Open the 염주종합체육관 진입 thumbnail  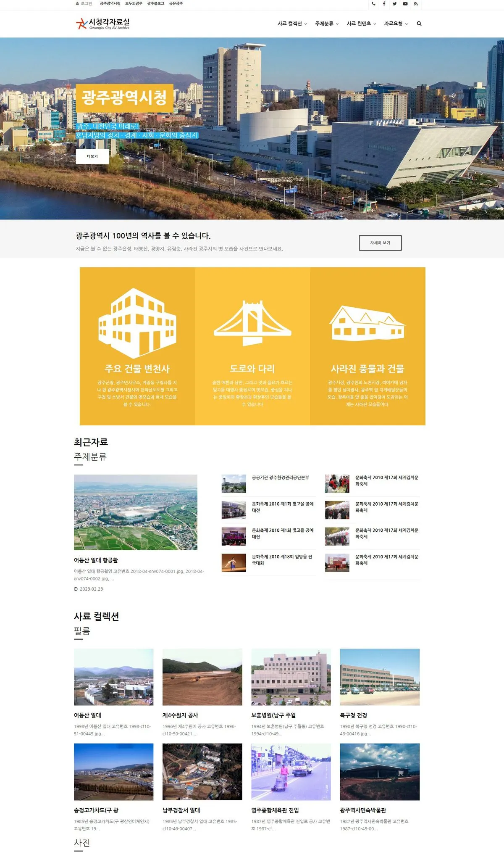click(291, 772)
